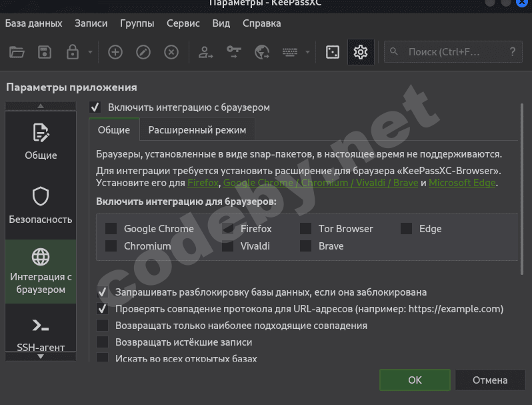Screen dimensions: 532x405
Task: Click the save database floppy icon
Action: tap(45, 52)
